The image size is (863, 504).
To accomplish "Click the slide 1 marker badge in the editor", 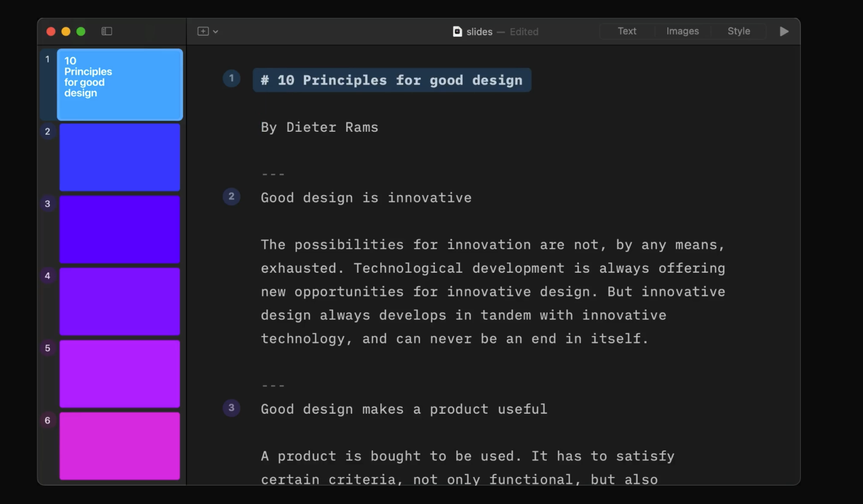I will pos(231,78).
